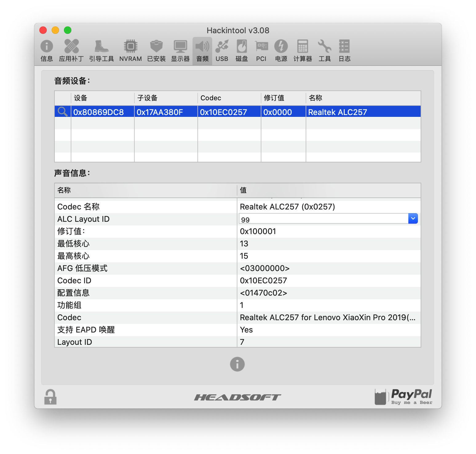Viewport: 476px width, 454px height.
Task: Open the 计算器 calculator section
Action: click(x=303, y=51)
